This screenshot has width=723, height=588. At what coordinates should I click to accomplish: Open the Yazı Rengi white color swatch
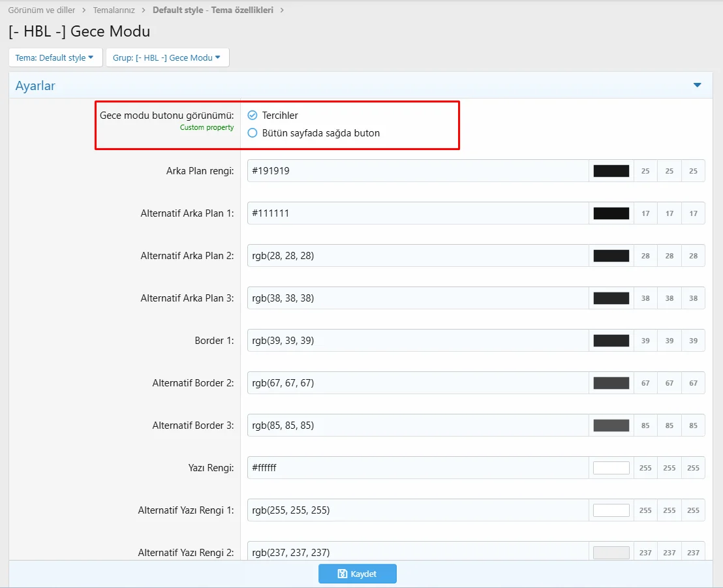611,468
